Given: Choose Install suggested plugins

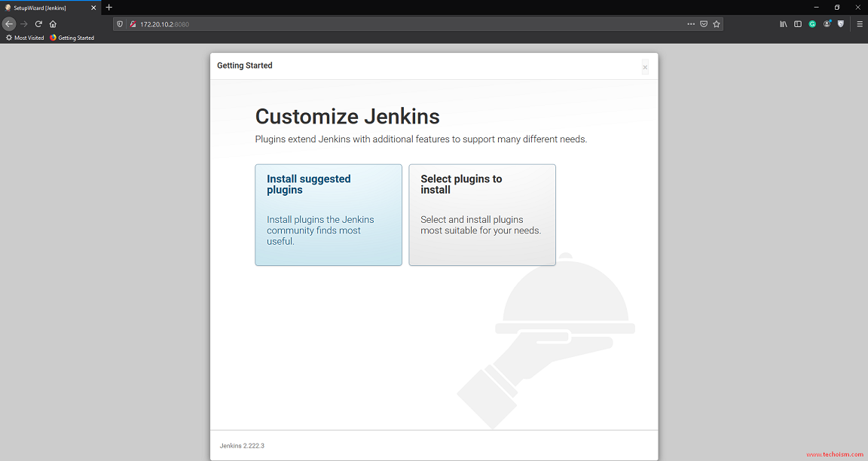Looking at the screenshot, I should (x=329, y=215).
